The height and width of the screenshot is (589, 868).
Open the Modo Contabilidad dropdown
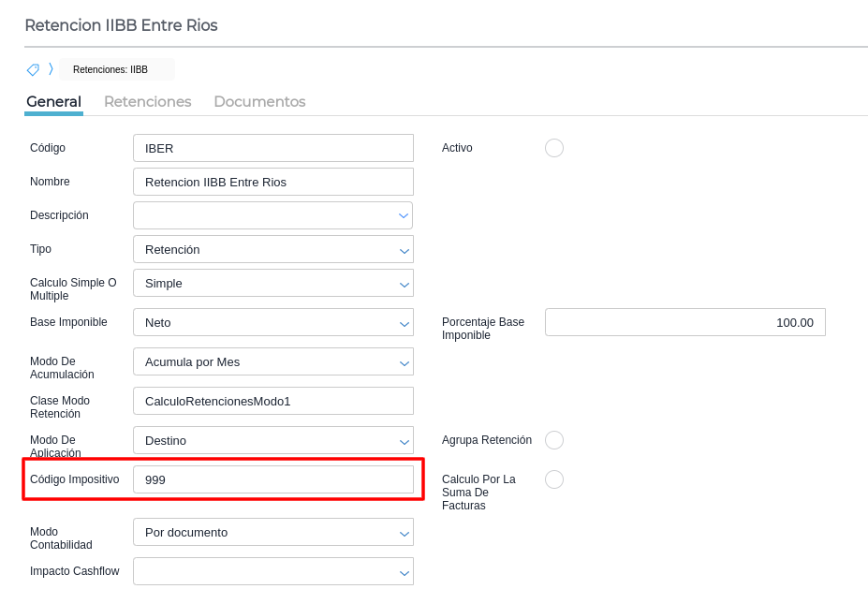point(272,532)
